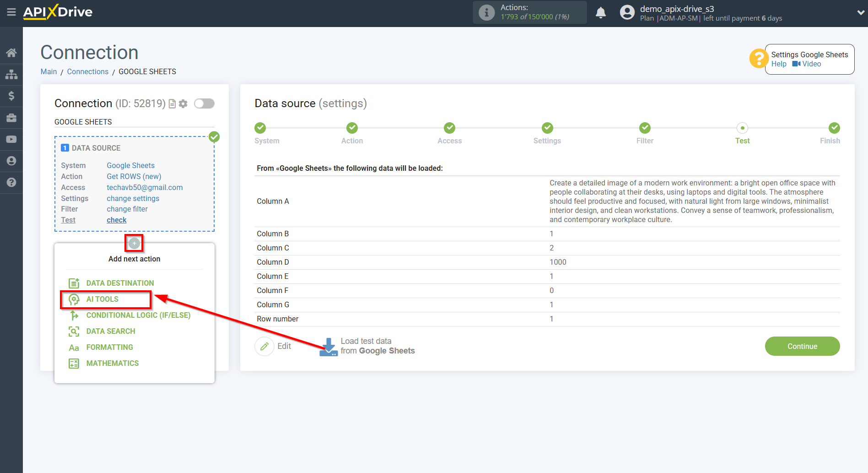The height and width of the screenshot is (473, 868).
Task: Click the briefcase icon in sidebar
Action: tap(11, 118)
